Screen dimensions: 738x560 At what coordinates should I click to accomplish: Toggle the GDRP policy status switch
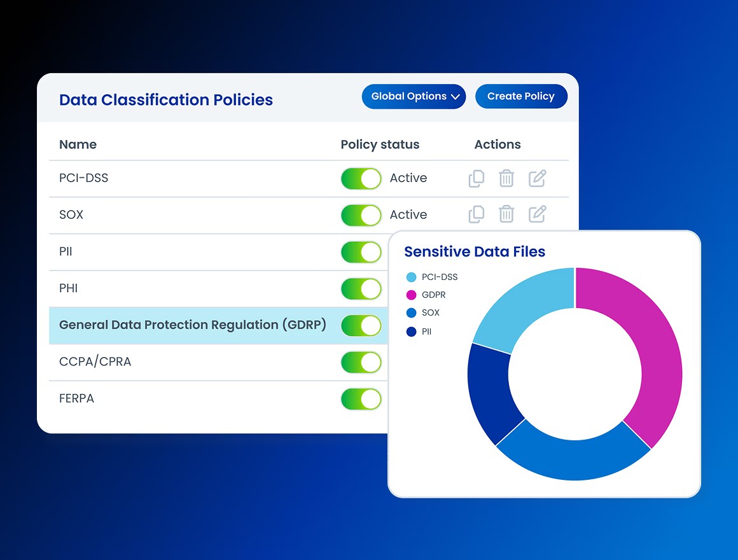[361, 326]
